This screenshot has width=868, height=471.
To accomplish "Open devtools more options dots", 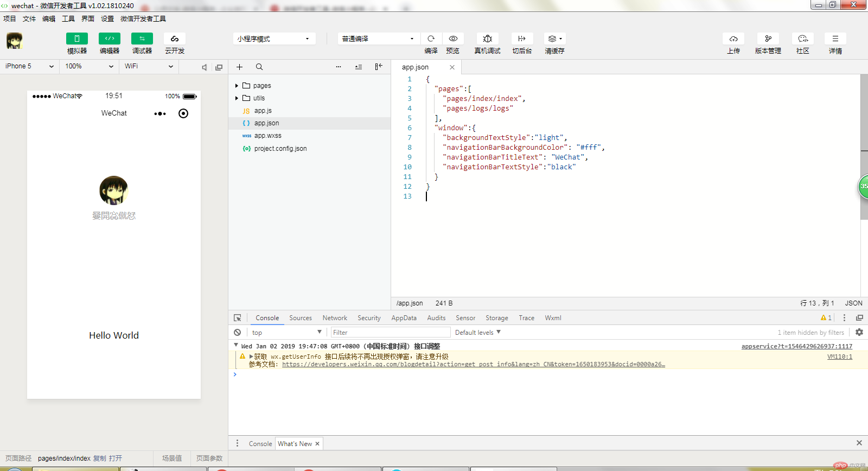I will point(844,318).
